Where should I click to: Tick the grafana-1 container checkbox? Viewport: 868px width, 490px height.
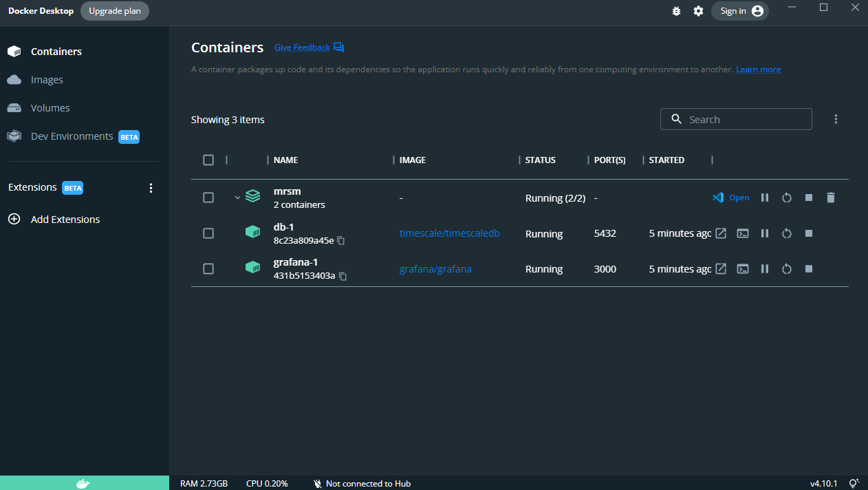click(x=208, y=268)
